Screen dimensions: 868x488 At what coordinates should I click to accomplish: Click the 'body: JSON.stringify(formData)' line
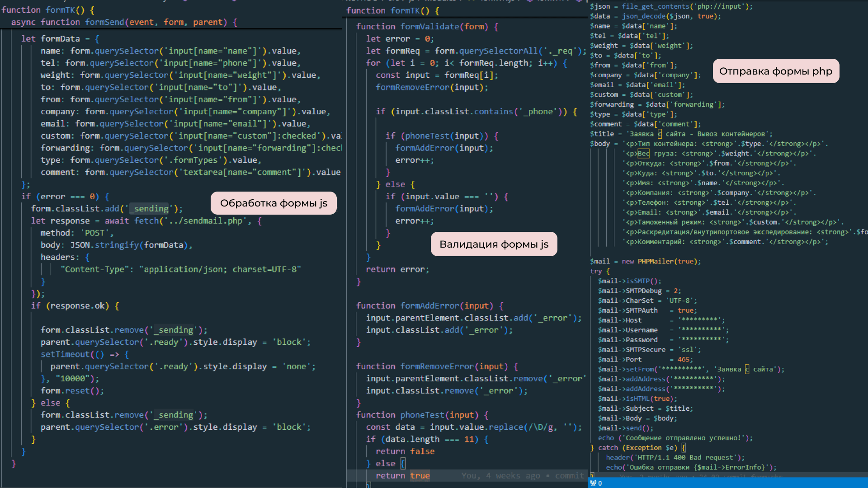117,245
